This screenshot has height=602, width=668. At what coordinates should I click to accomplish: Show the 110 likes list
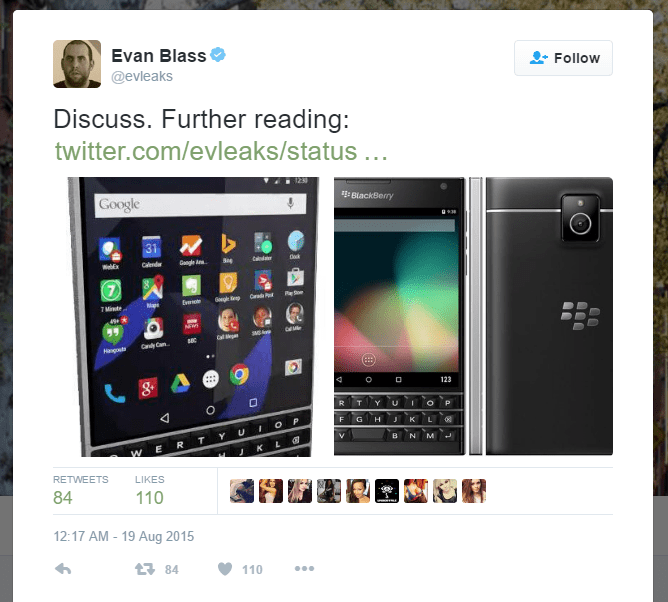tap(150, 491)
